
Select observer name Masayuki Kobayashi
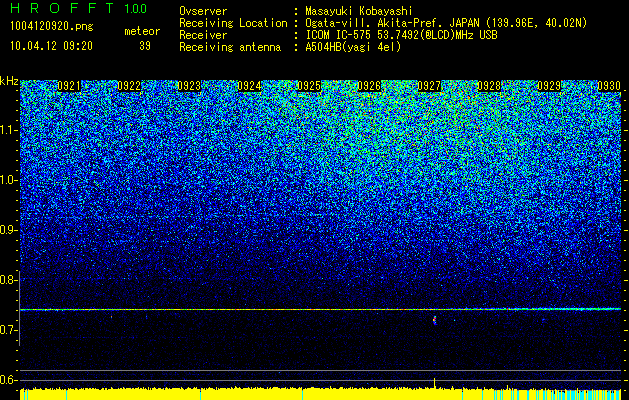[359, 11]
